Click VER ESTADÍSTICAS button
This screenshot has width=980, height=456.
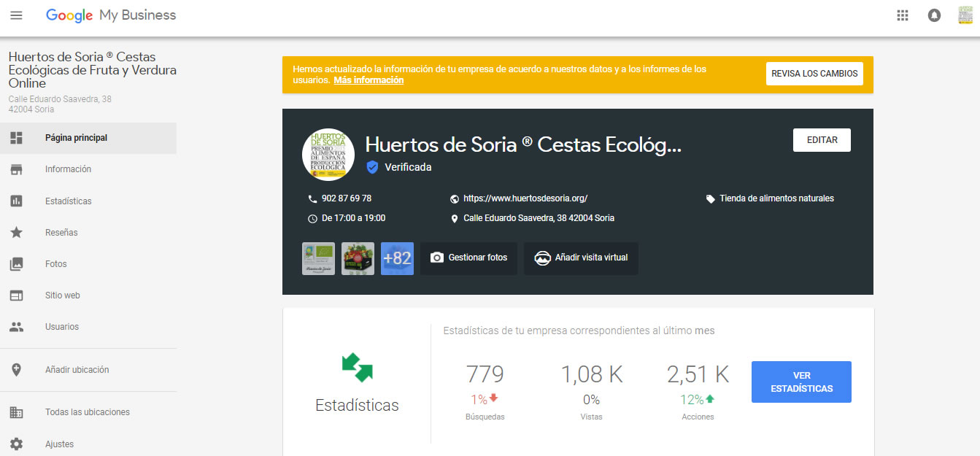[801, 382]
